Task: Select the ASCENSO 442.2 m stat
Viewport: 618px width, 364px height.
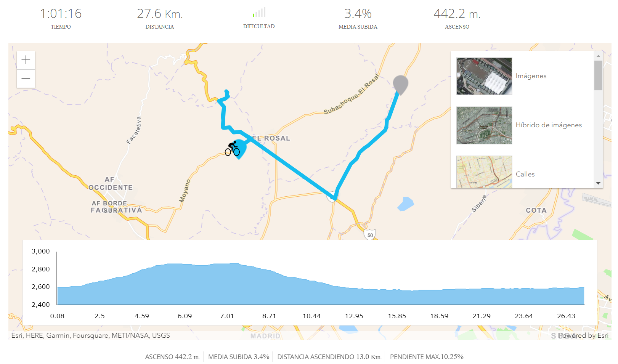Action: coord(456,17)
